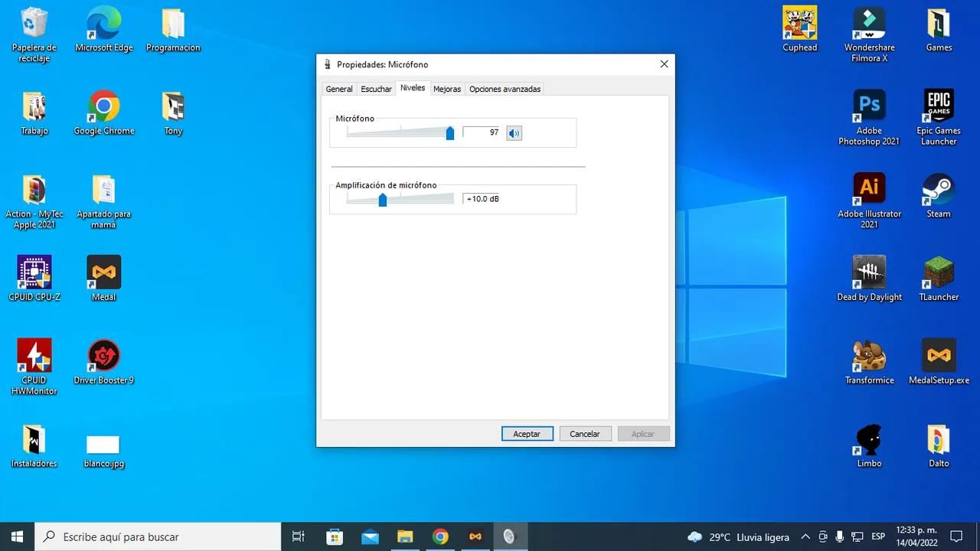Viewport: 980px width, 551px height.
Task: Close the Propiedades: Micrófono dialog
Action: pyautogui.click(x=664, y=64)
